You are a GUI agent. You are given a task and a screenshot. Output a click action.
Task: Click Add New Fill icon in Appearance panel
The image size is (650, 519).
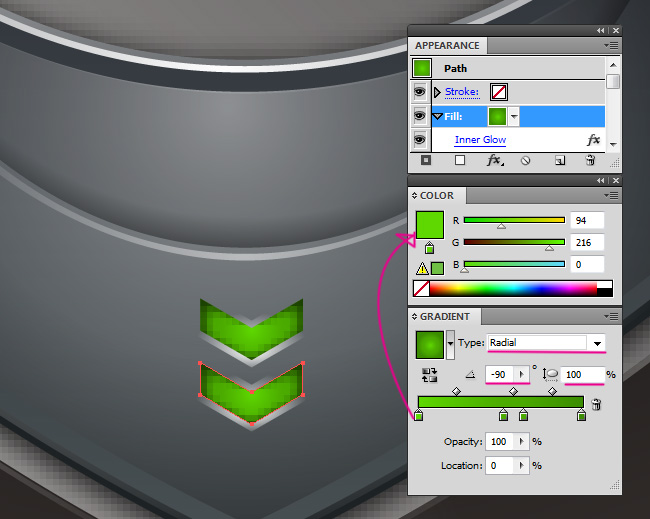pos(460,160)
